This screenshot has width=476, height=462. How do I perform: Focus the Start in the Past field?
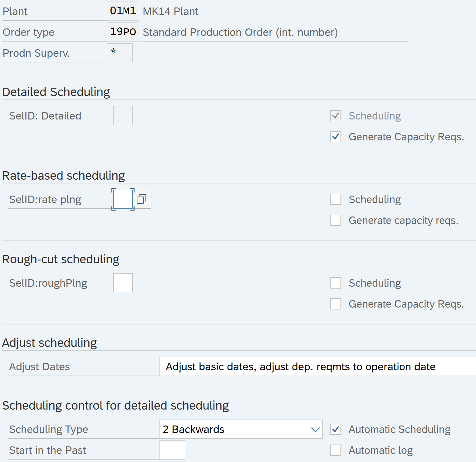click(x=172, y=450)
